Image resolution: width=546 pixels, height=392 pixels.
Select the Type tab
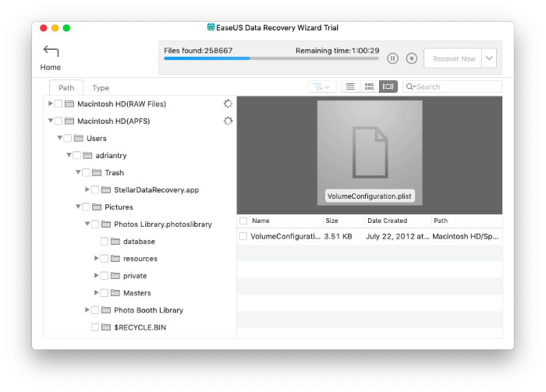point(101,87)
